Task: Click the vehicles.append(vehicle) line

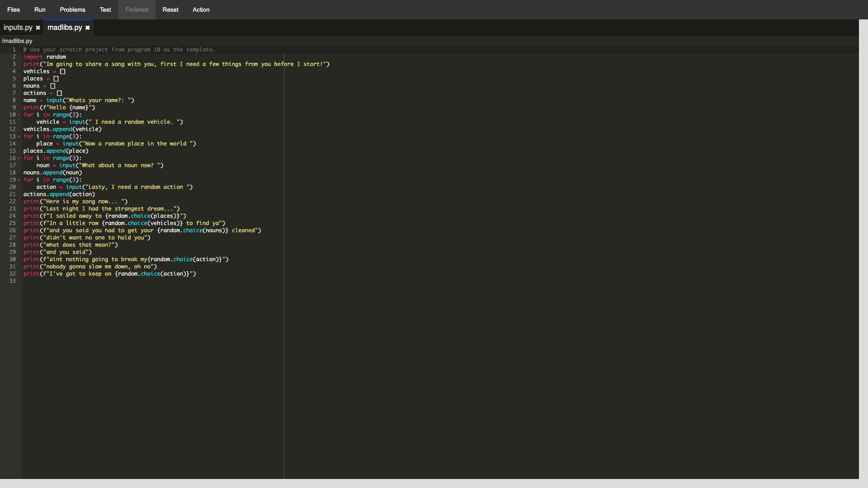Action: coord(62,129)
